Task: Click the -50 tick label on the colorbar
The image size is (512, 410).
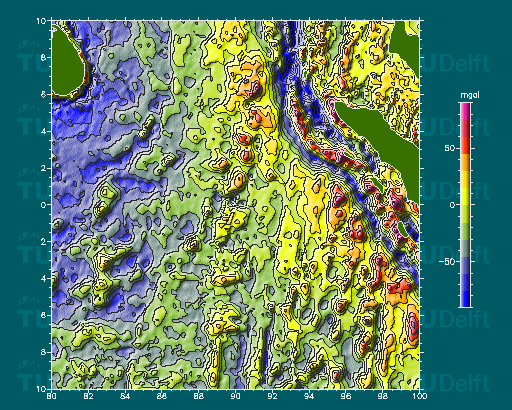Action: [447, 261]
